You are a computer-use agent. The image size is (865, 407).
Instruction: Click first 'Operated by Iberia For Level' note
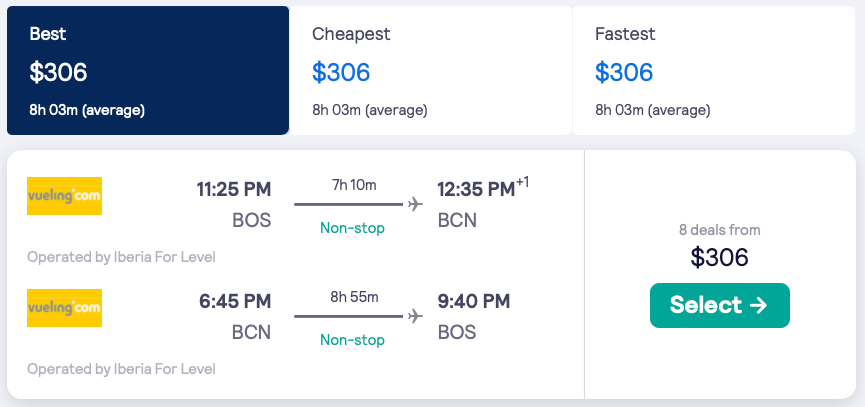121,257
